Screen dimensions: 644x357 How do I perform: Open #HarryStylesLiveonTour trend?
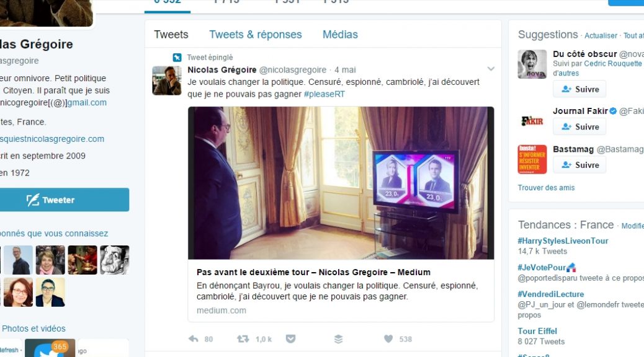click(x=563, y=241)
